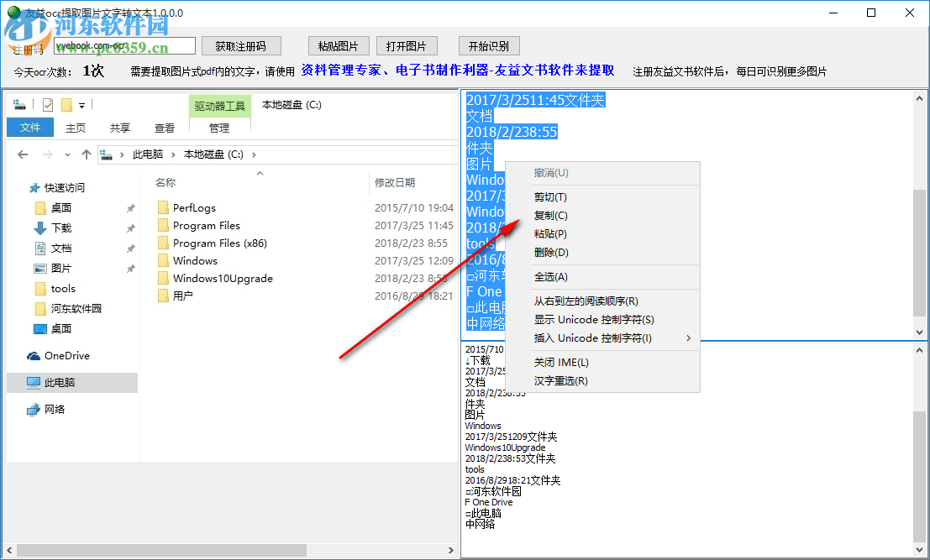The width and height of the screenshot is (930, 560).
Task: Switch to the 查看 (View) ribbon tab
Action: coord(165,128)
